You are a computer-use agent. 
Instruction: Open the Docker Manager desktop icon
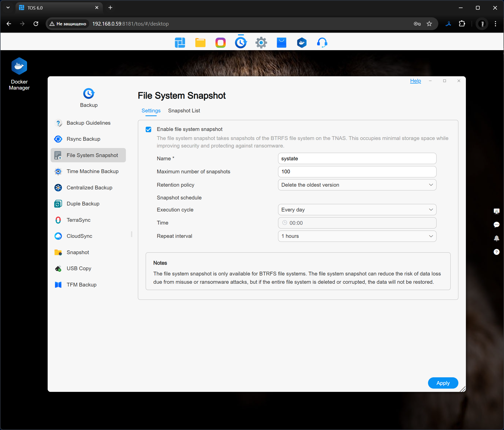pos(19,66)
